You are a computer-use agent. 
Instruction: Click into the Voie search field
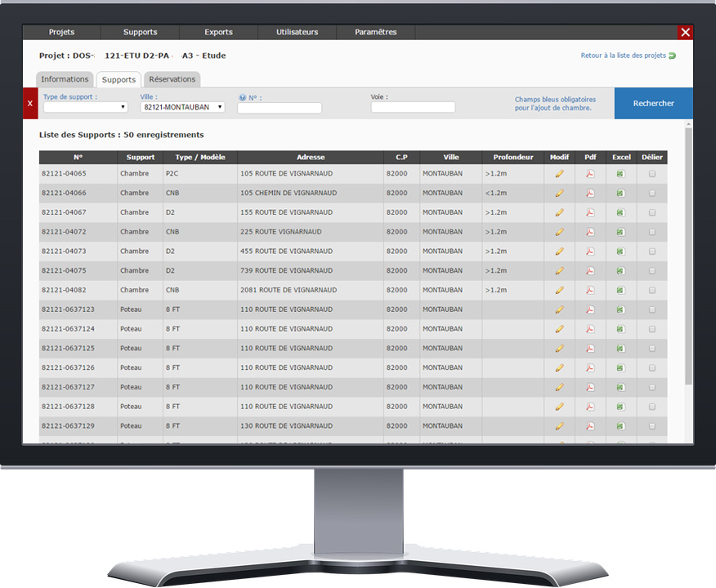click(414, 107)
